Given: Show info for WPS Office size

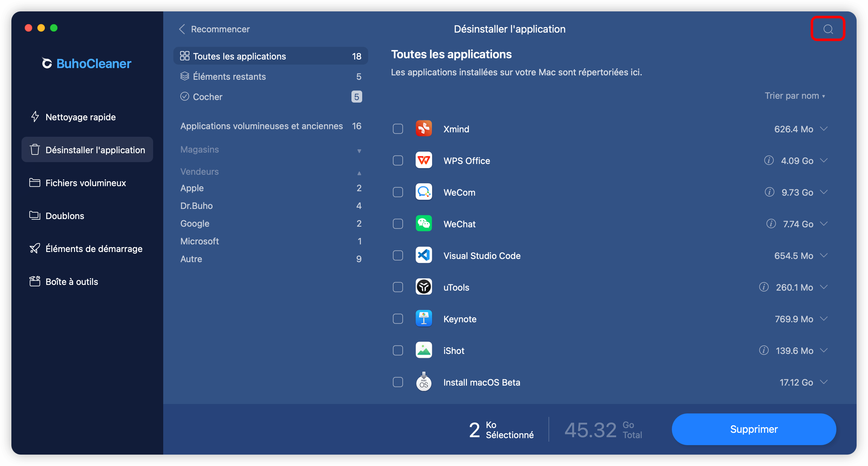Looking at the screenshot, I should tap(769, 160).
